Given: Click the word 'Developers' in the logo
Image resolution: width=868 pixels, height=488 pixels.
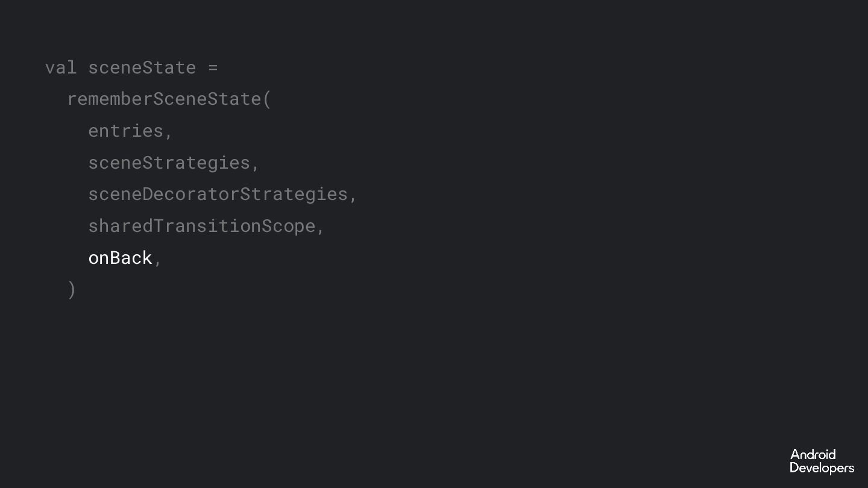Looking at the screenshot, I should coord(822,468).
